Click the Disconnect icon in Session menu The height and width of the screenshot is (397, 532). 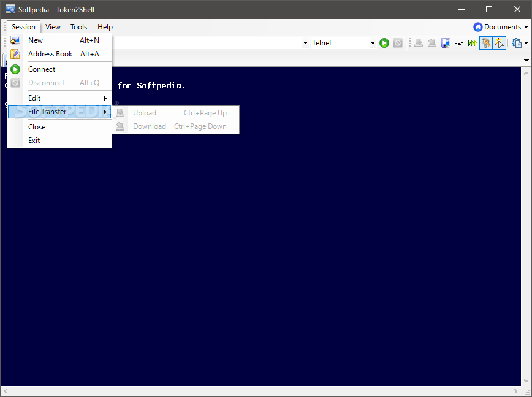(x=15, y=83)
